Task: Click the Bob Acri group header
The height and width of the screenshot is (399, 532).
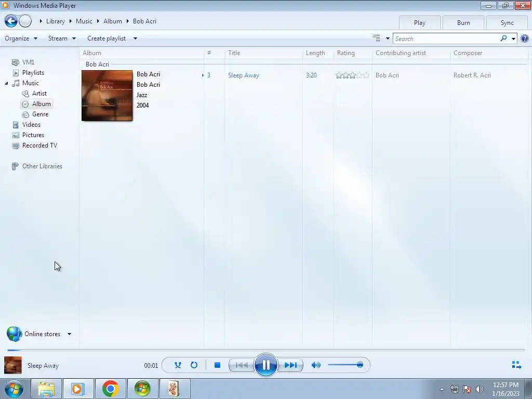Action: pos(97,64)
